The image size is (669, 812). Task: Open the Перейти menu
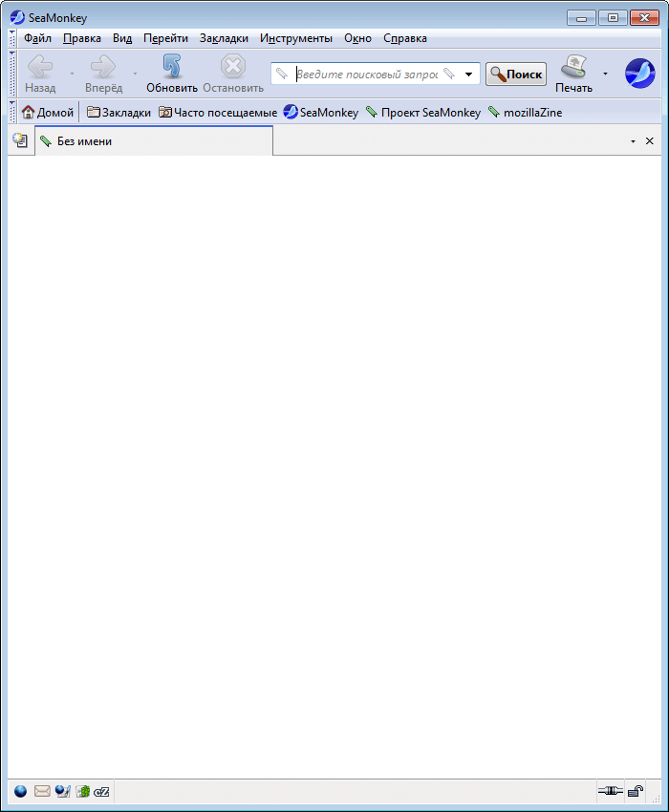pos(165,38)
